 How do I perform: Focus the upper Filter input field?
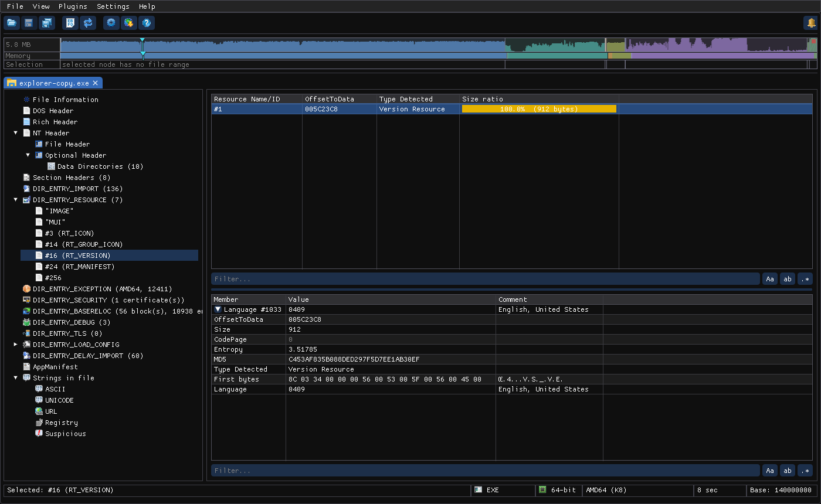486,279
